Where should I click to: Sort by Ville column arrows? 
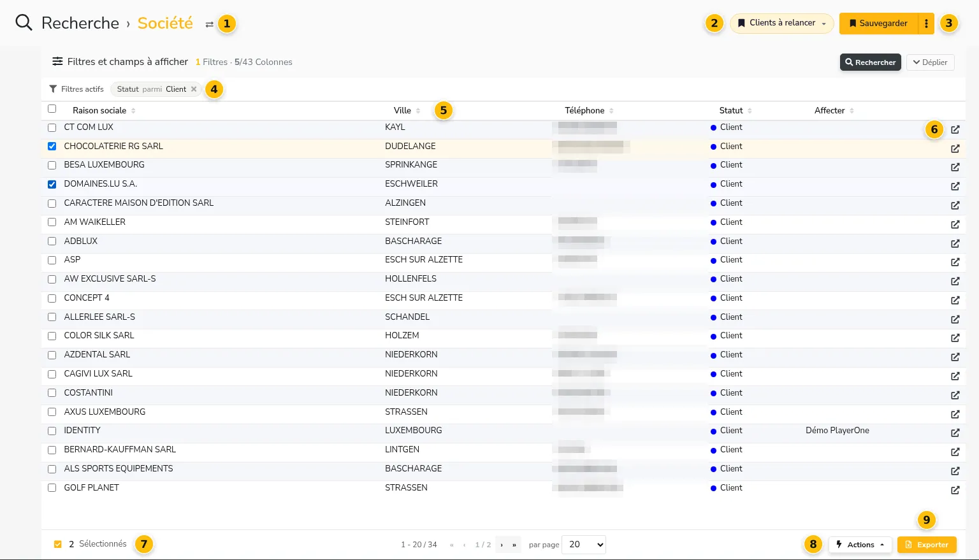418,111
